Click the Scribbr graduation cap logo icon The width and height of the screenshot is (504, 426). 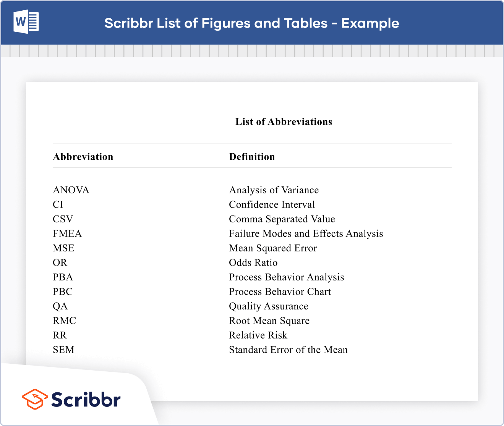point(35,399)
